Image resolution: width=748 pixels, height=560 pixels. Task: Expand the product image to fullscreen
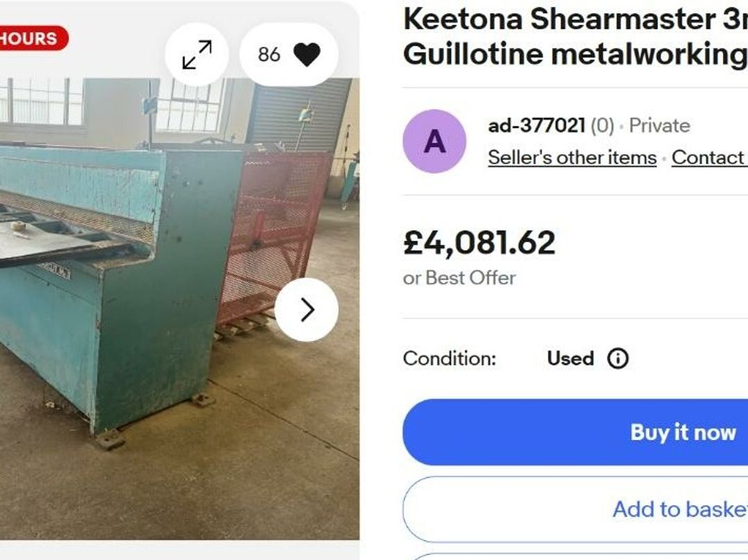click(x=196, y=55)
